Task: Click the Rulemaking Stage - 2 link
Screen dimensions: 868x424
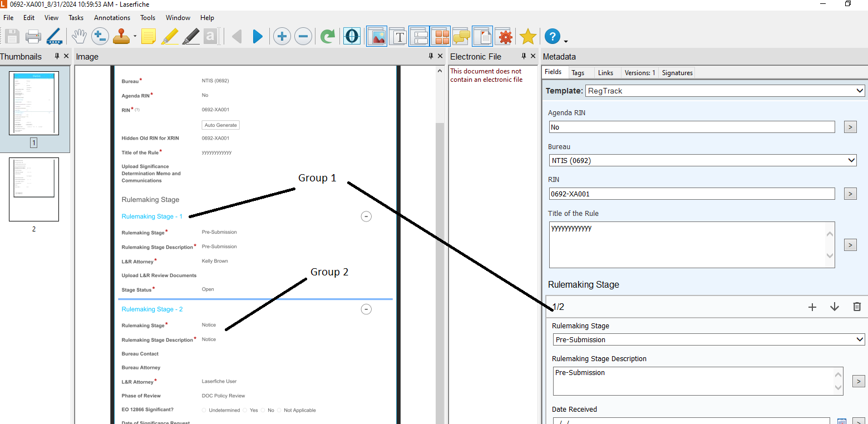Action: pos(152,309)
